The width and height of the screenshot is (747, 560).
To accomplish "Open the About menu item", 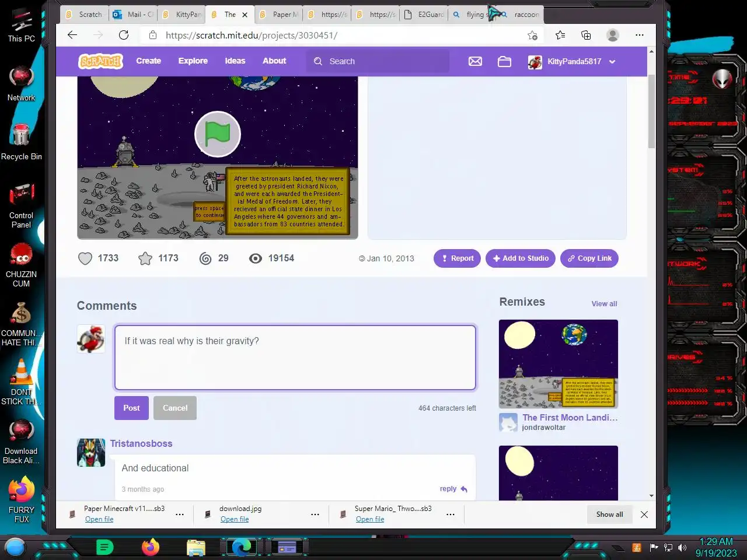I will coord(274,61).
